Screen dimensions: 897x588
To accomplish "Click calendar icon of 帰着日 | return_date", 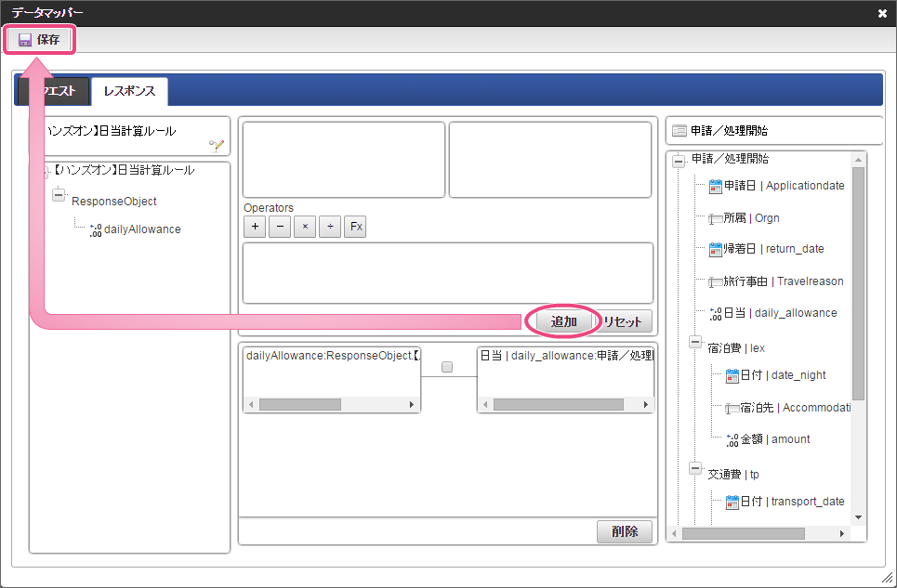I will (715, 250).
